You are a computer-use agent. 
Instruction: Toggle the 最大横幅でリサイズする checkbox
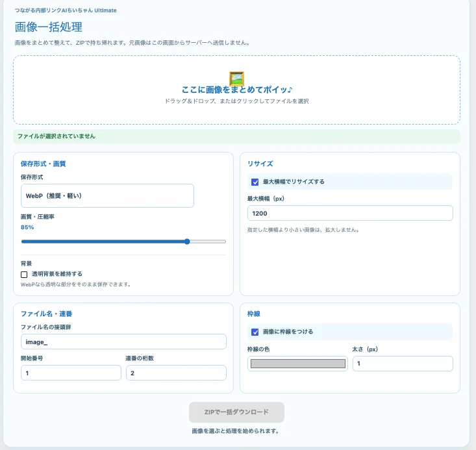(x=255, y=182)
